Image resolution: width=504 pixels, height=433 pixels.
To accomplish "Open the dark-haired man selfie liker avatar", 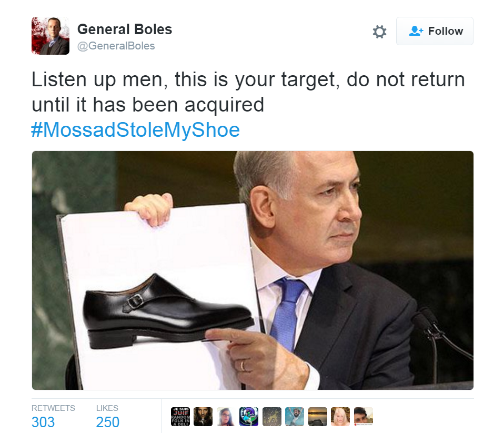I will pyautogui.click(x=364, y=417).
